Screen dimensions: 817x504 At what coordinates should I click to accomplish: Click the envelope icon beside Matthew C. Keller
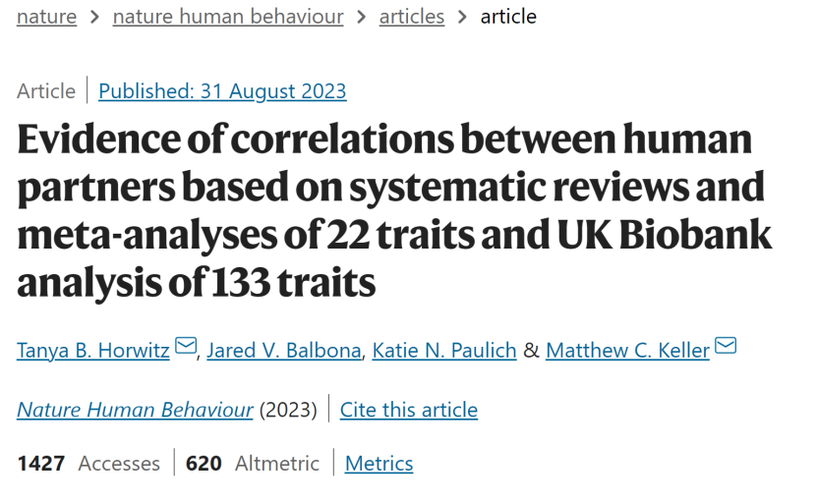tap(726, 346)
